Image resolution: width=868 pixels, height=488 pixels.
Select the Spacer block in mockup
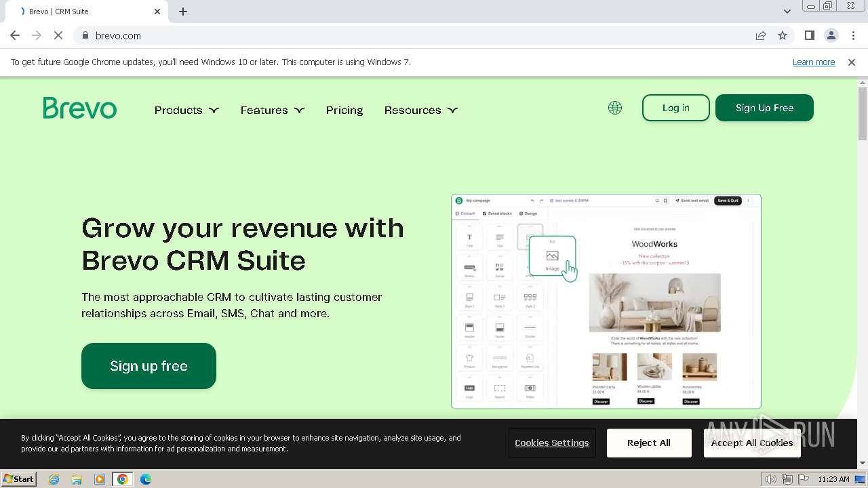point(500,390)
